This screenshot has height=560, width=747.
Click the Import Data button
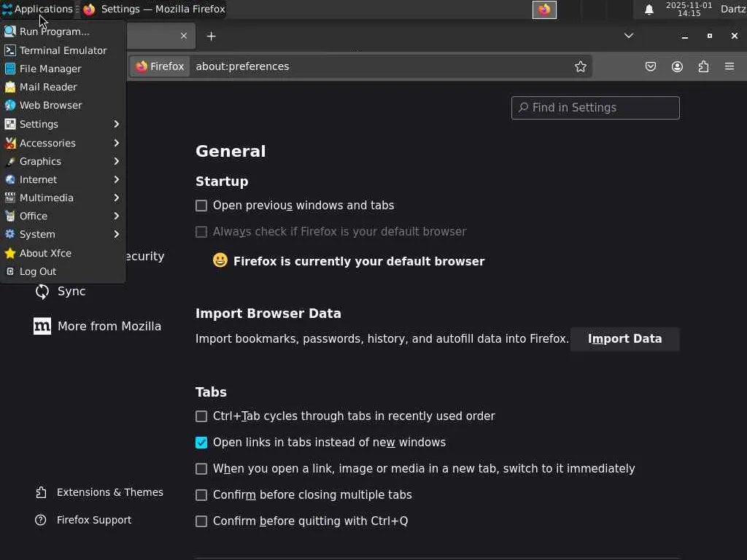tap(624, 339)
